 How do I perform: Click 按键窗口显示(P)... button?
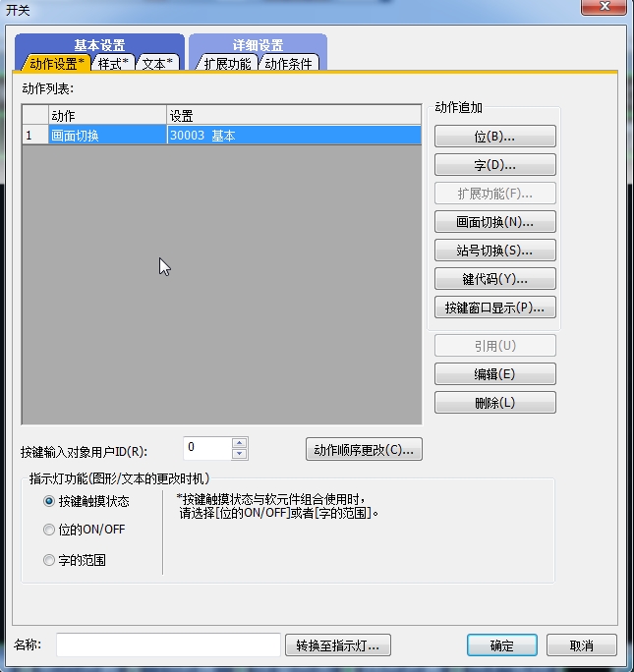494,308
